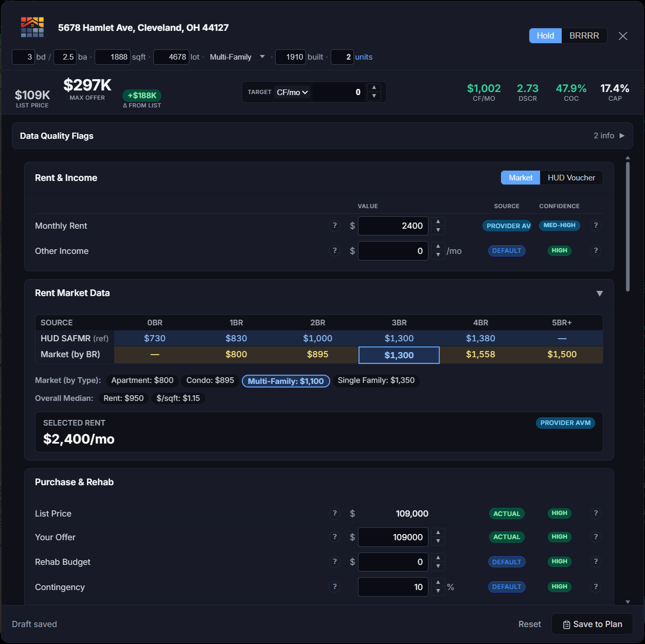Image resolution: width=645 pixels, height=644 pixels.
Task: Open the CF/mo target metric dropdown
Action: pyautogui.click(x=291, y=92)
